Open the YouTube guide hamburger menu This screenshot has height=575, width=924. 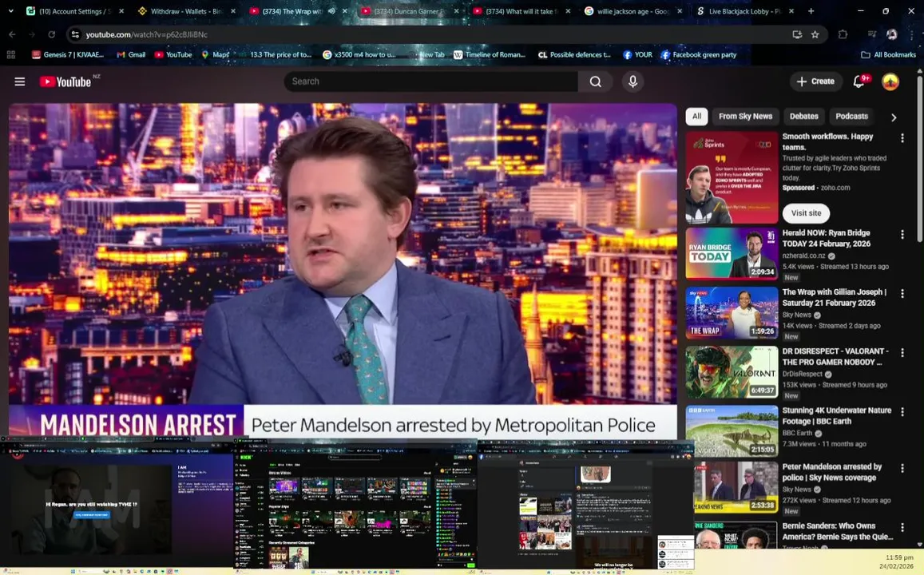pos(19,81)
